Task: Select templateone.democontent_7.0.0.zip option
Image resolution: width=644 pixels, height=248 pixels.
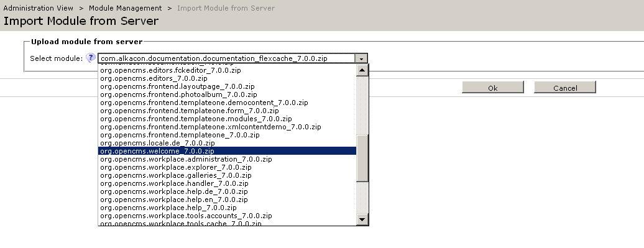Action: pyautogui.click(x=227, y=102)
